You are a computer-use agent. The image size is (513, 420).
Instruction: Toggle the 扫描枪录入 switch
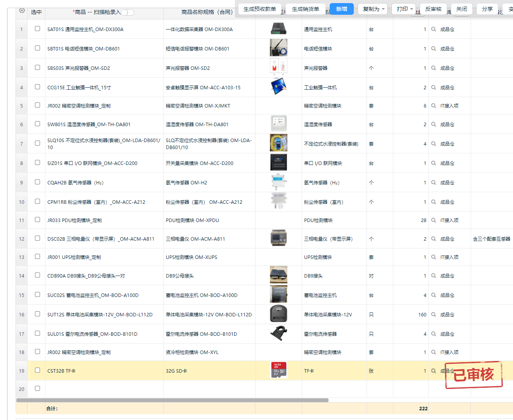(127, 12)
